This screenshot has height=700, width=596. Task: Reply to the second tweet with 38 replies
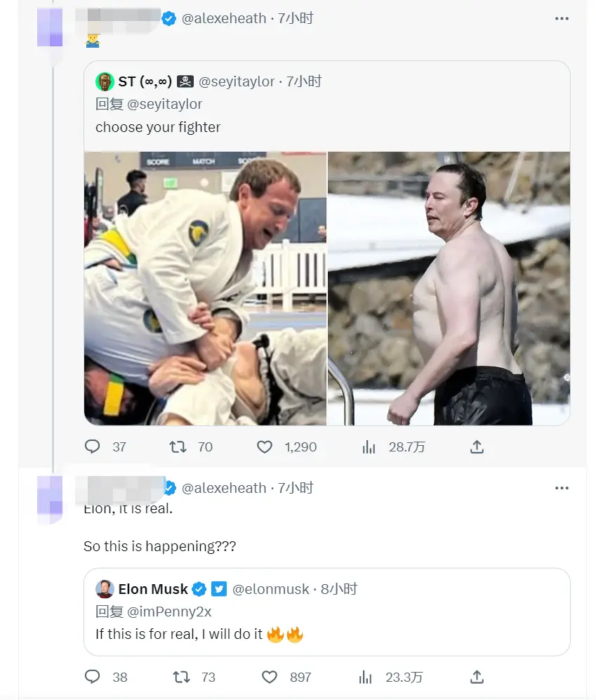click(93, 677)
